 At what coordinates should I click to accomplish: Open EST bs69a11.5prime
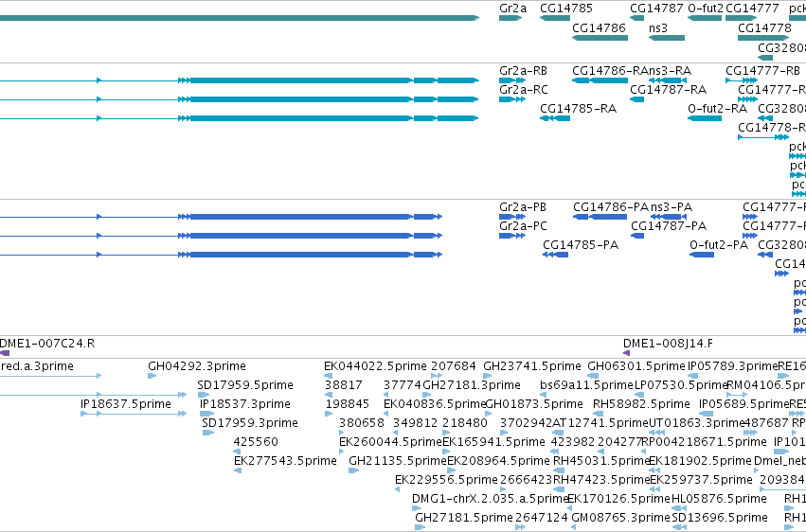pyautogui.click(x=586, y=385)
